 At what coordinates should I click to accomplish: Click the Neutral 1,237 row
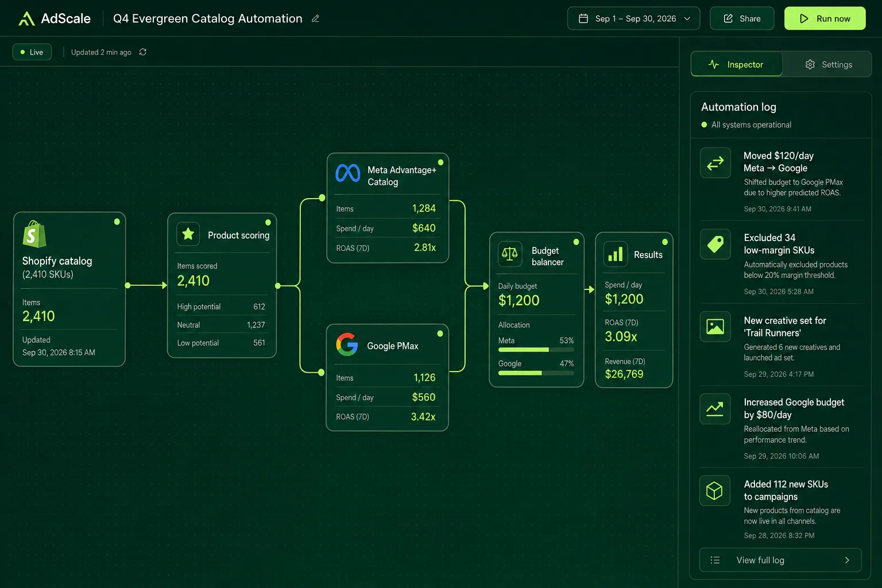[221, 325]
